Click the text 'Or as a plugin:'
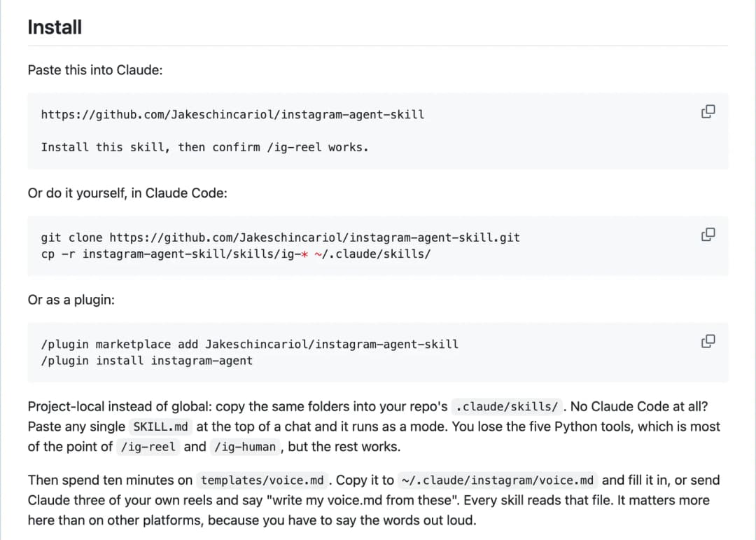The height and width of the screenshot is (540, 756). pos(71,300)
